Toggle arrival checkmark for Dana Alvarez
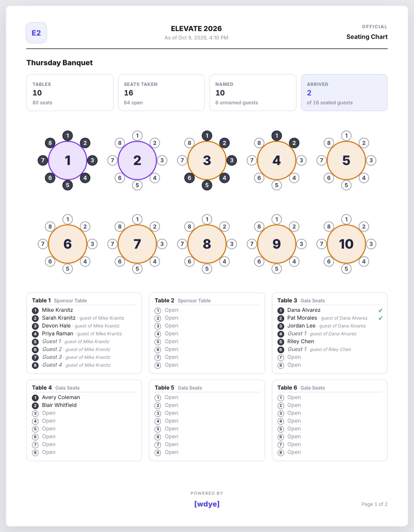414x532 pixels. 380,311
